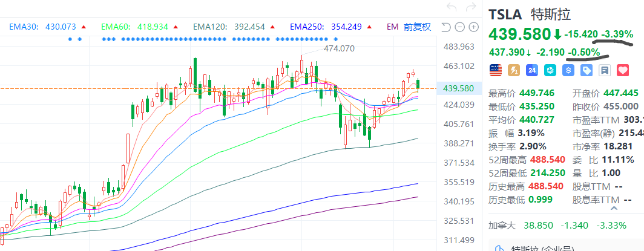
Task: Click the red triangle next to EMA120
Action: [x=273, y=27]
